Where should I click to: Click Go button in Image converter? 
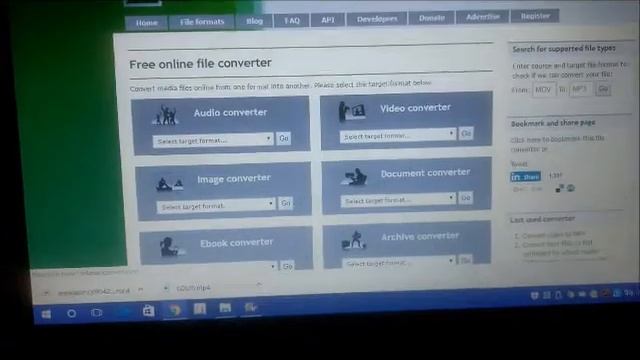click(x=286, y=203)
